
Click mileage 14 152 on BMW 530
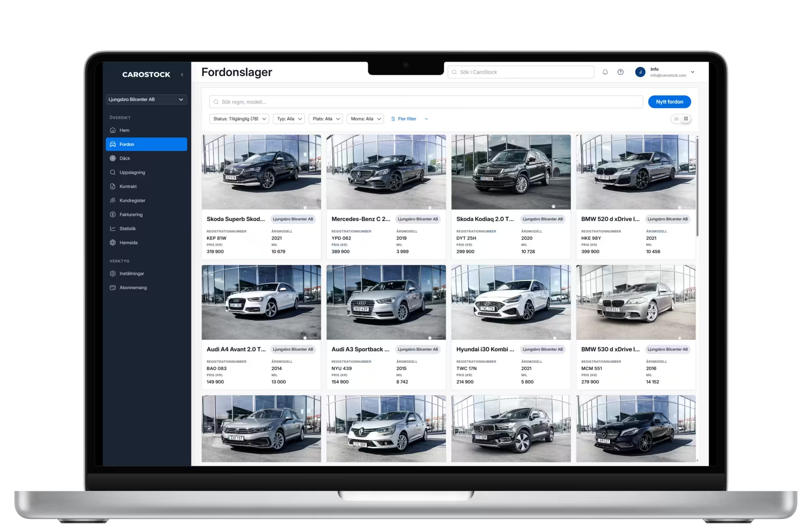tap(652, 382)
